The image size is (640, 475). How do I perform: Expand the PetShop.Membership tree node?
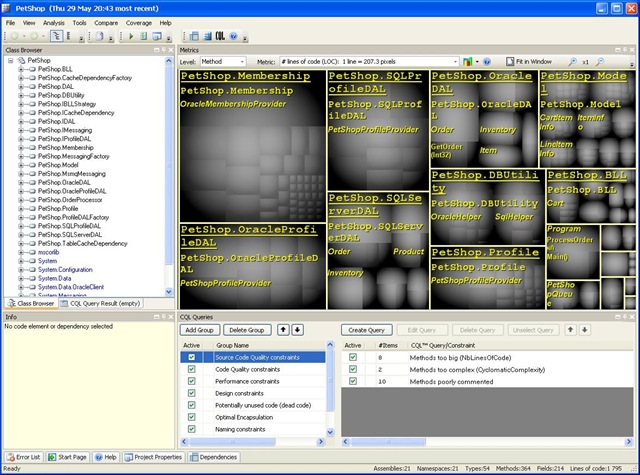20,147
